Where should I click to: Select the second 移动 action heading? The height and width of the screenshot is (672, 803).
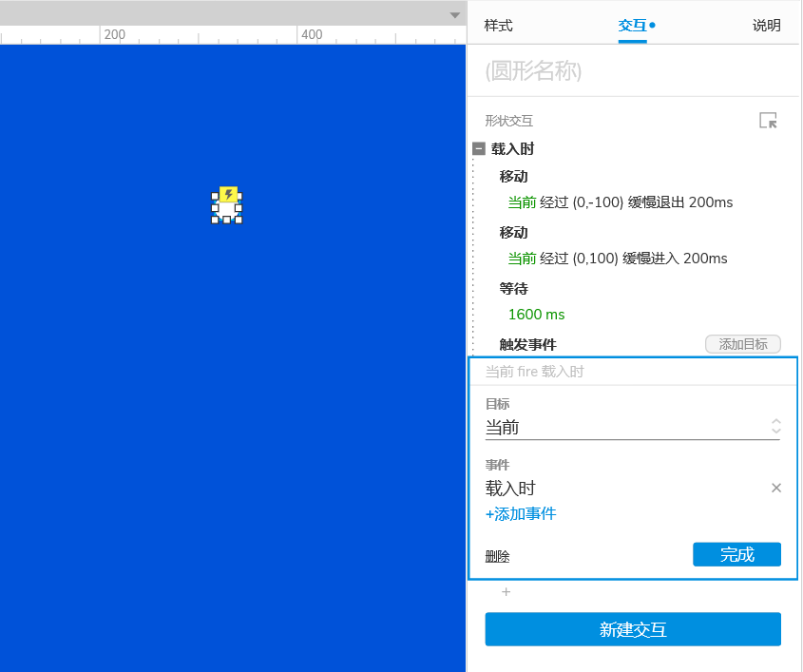pyautogui.click(x=514, y=233)
